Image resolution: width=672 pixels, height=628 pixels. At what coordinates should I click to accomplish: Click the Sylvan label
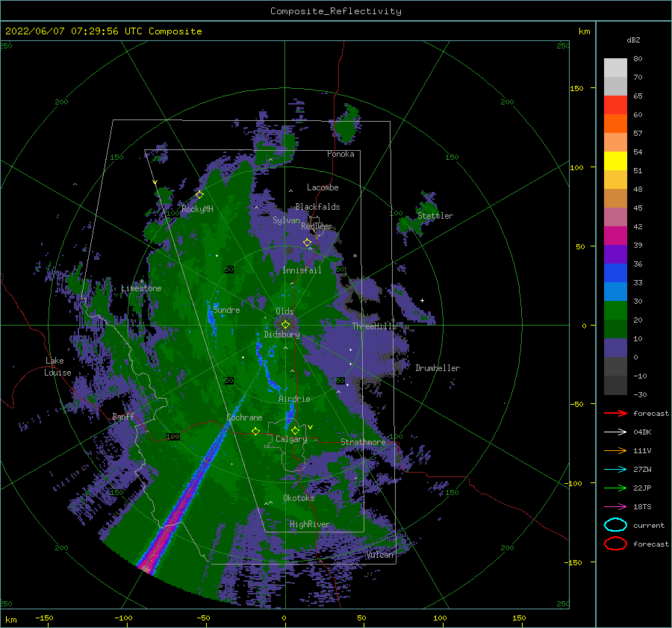(x=286, y=220)
